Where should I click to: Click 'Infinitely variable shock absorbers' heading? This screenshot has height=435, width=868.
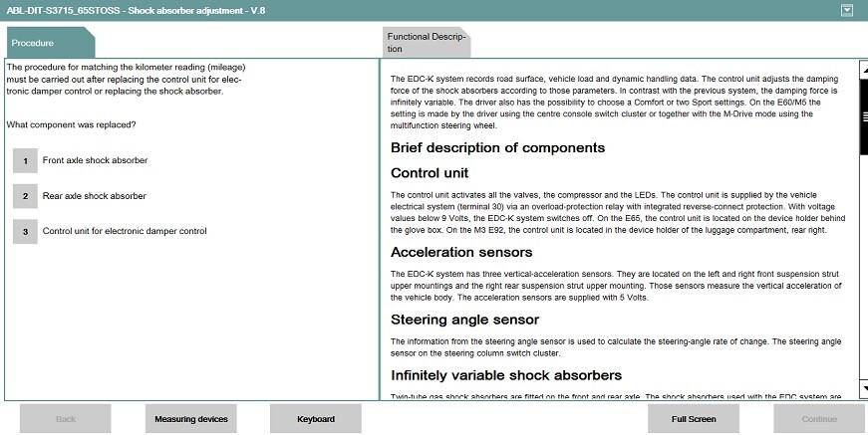point(506,375)
